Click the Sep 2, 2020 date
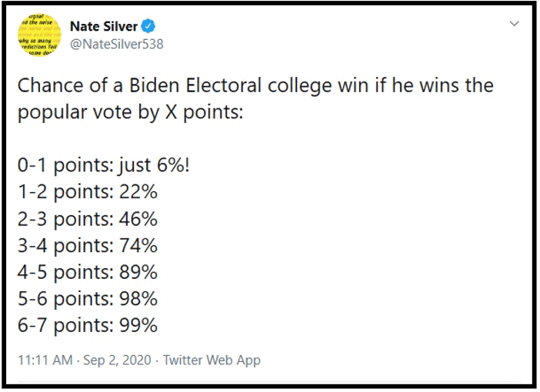The width and height of the screenshot is (540, 392). pyautogui.click(x=117, y=360)
